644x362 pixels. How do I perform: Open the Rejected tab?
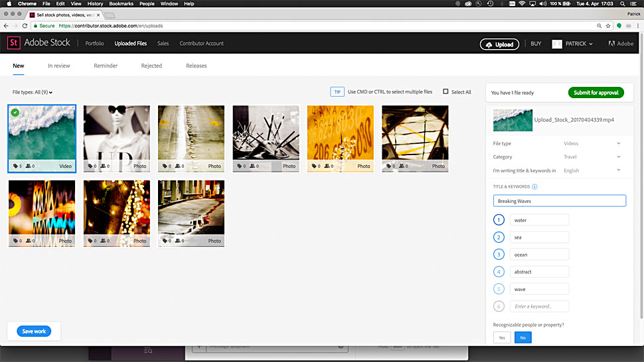click(151, 66)
